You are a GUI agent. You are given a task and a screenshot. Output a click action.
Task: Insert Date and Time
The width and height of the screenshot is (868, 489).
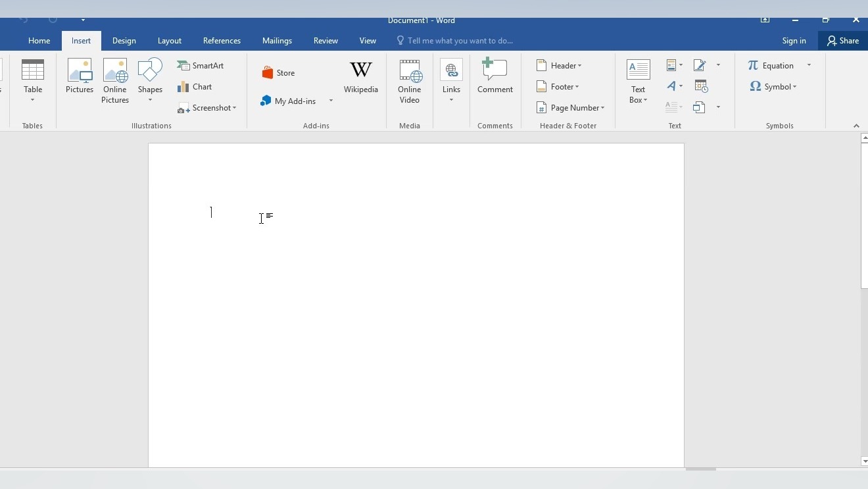[x=701, y=86]
